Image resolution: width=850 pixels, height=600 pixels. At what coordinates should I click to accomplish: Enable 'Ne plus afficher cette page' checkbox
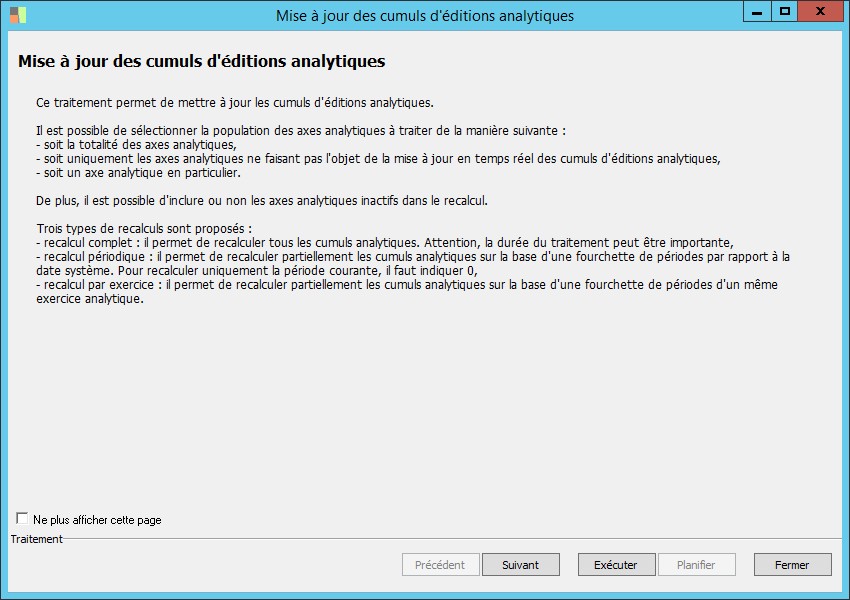click(23, 519)
